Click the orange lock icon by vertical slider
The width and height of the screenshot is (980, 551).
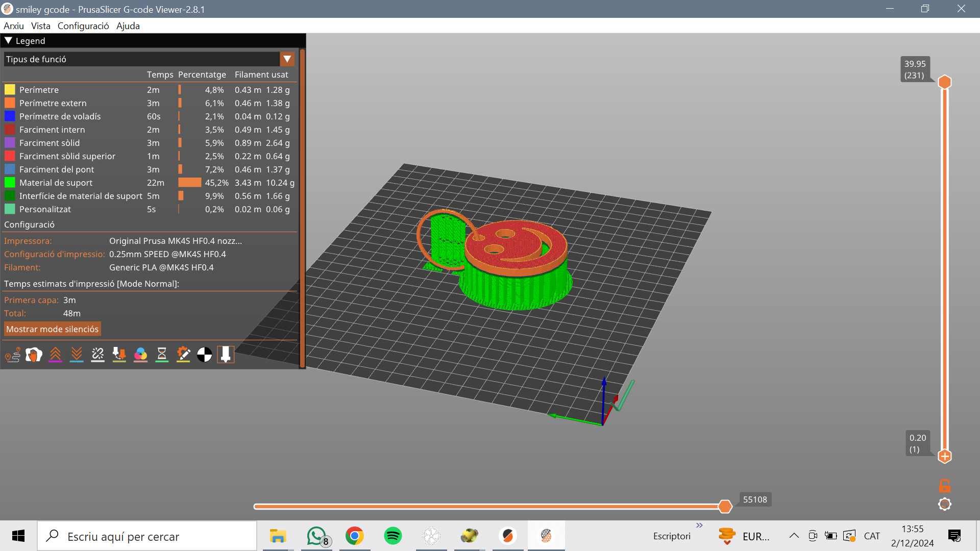click(x=945, y=485)
